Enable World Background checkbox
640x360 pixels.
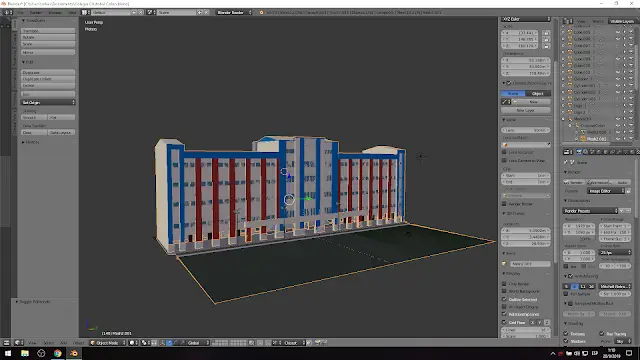click(504, 291)
